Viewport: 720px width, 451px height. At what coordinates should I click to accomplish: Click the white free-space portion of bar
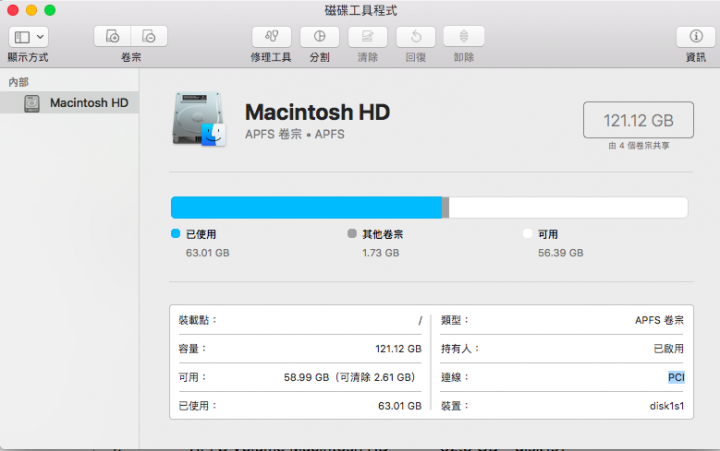(568, 208)
